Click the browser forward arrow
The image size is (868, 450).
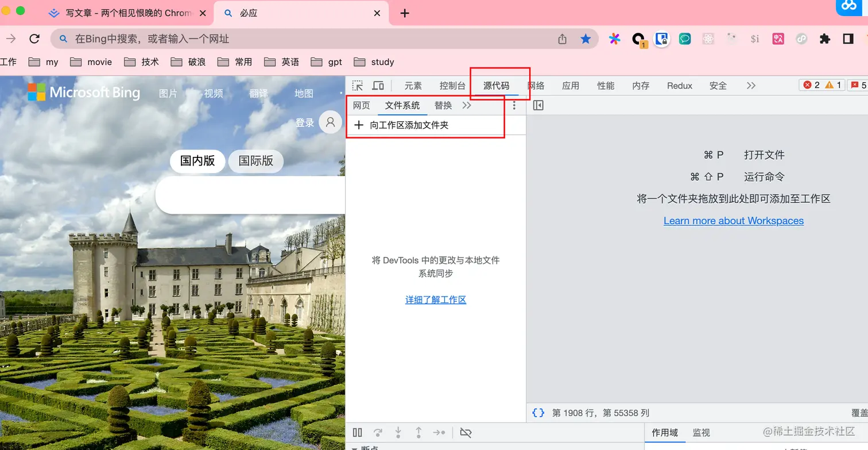11,39
